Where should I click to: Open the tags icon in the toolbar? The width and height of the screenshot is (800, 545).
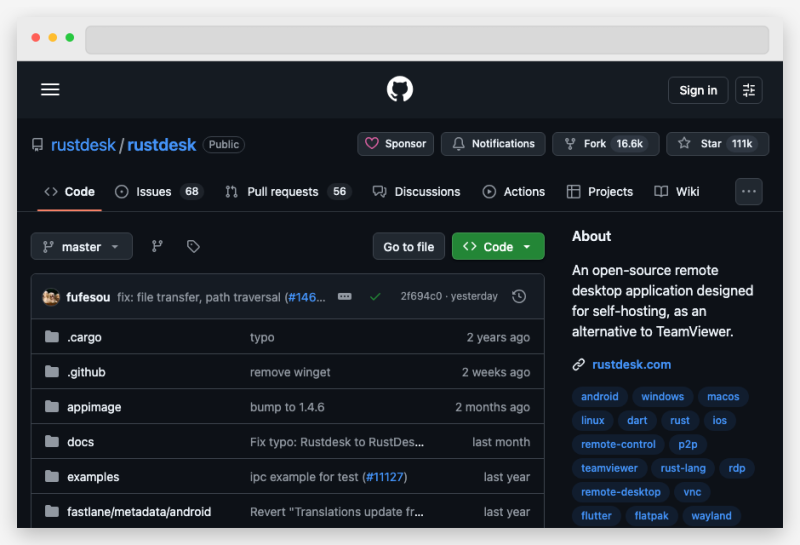tap(193, 246)
